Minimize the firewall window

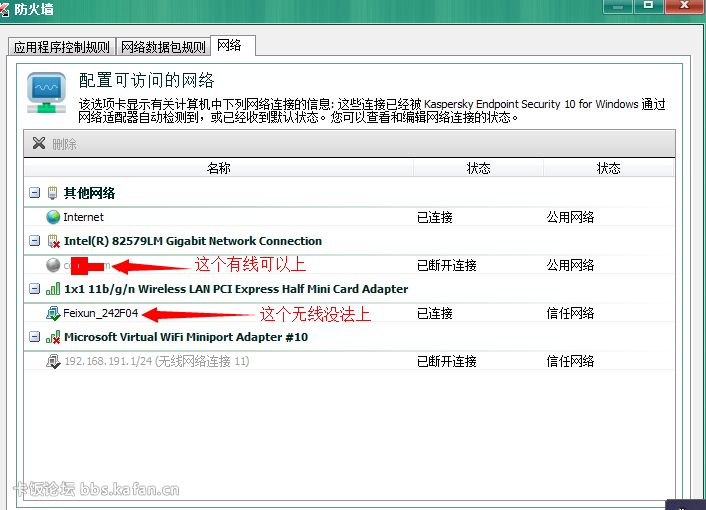coord(618,6)
